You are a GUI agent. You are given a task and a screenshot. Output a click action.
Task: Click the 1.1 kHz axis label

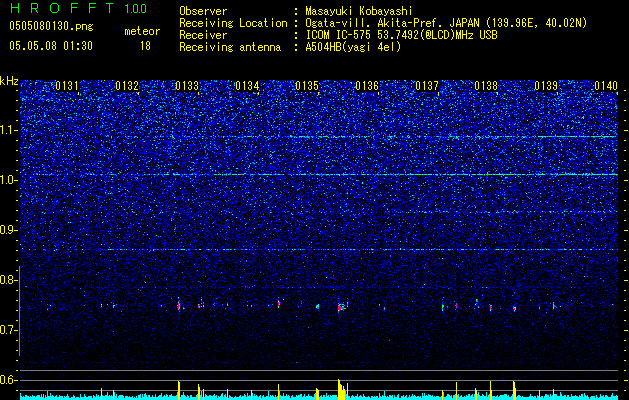pyautogui.click(x=8, y=130)
